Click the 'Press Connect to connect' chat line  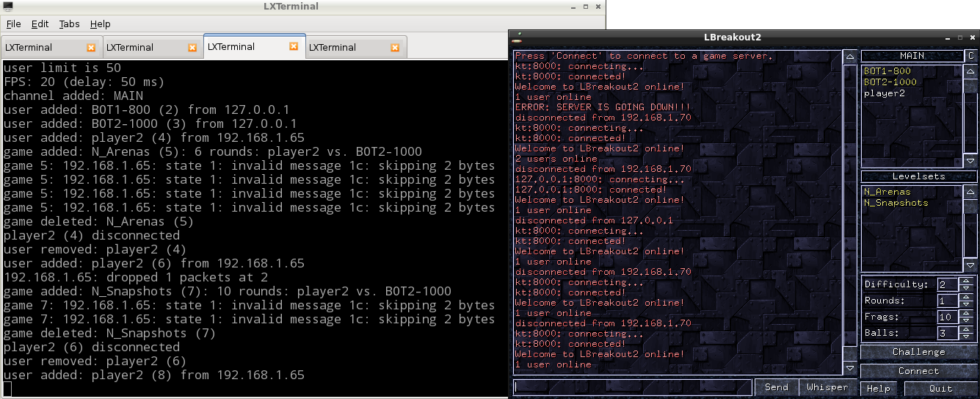point(644,56)
